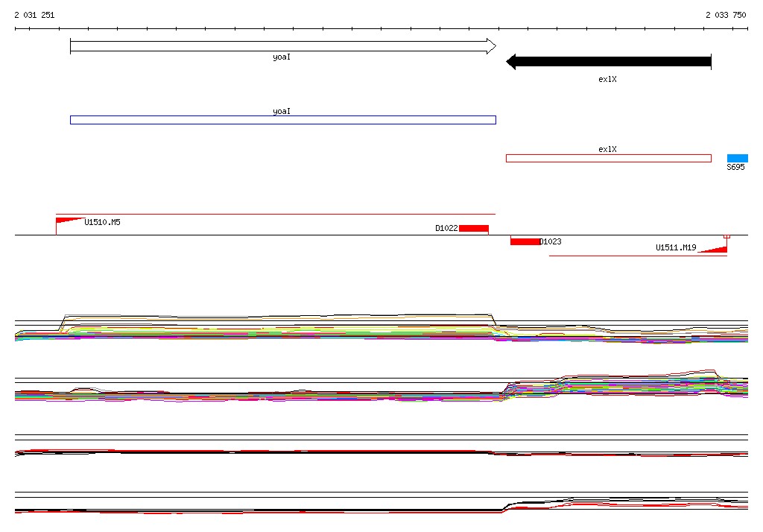Click the start coordinate 2 031 251
Image resolution: width=763 pixels, height=532 pixels.
[x=34, y=15]
